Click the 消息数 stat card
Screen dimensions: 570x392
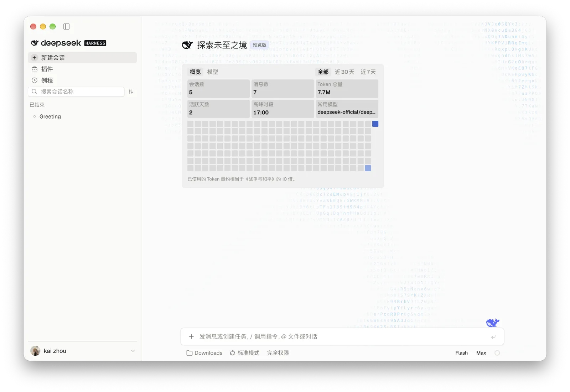pos(283,89)
